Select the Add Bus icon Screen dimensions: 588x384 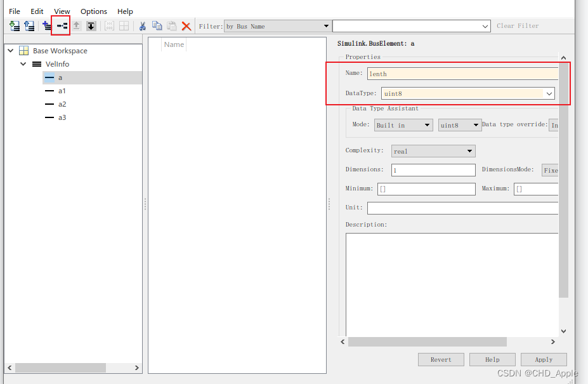pos(46,25)
